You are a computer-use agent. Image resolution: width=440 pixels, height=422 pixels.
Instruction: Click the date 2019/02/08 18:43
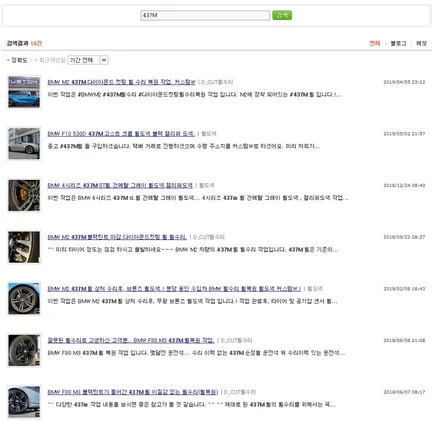(404, 289)
